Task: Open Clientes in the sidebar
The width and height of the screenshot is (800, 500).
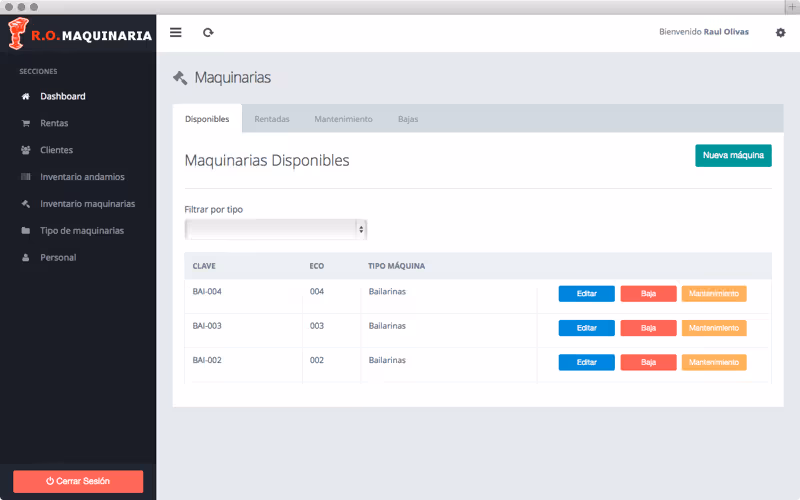Action: point(57,150)
